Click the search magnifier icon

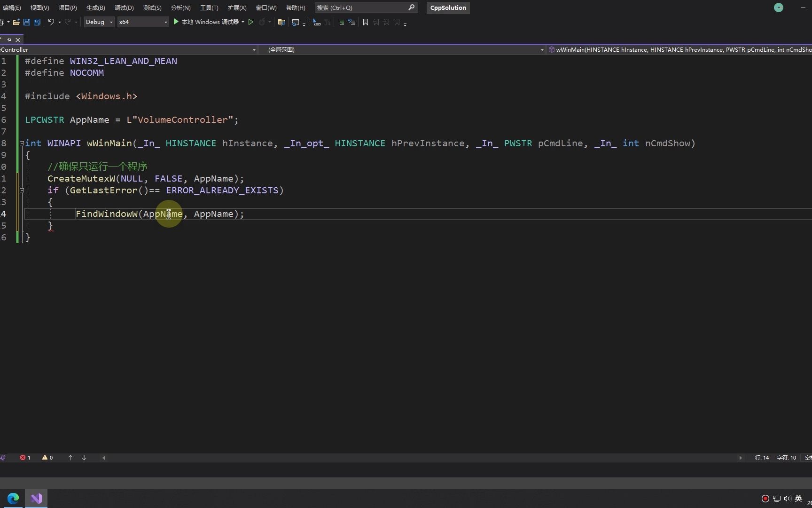tap(411, 8)
